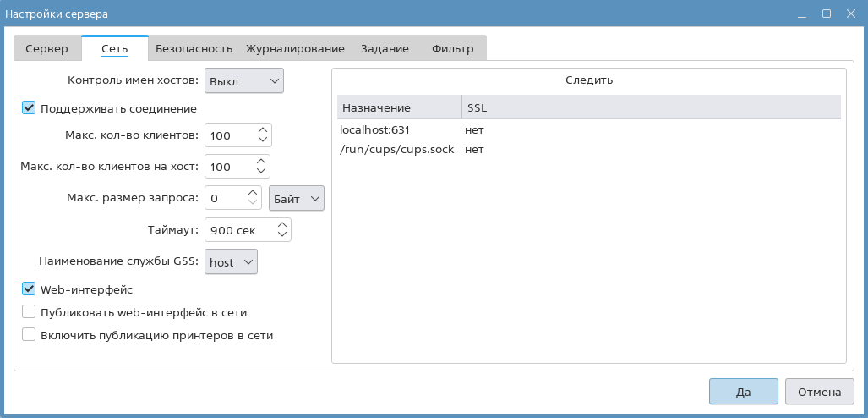868x418 pixels.
Task: Switch to the Сервер tab
Action: click(46, 49)
